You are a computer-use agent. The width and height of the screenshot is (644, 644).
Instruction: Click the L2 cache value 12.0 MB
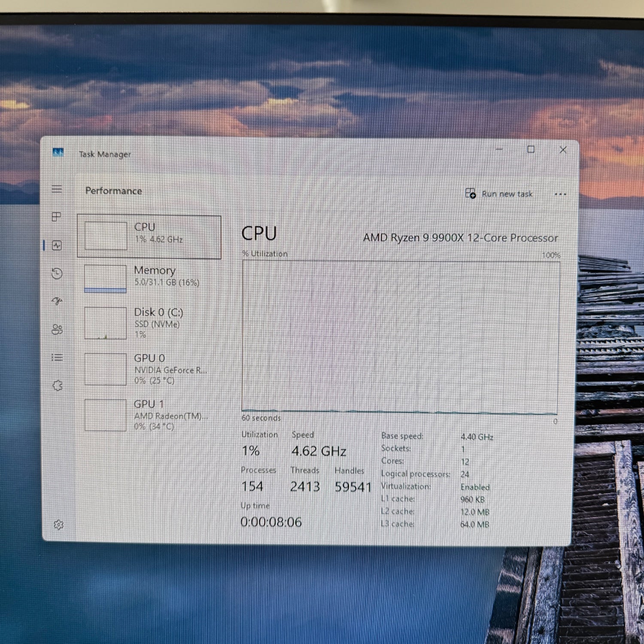click(475, 512)
